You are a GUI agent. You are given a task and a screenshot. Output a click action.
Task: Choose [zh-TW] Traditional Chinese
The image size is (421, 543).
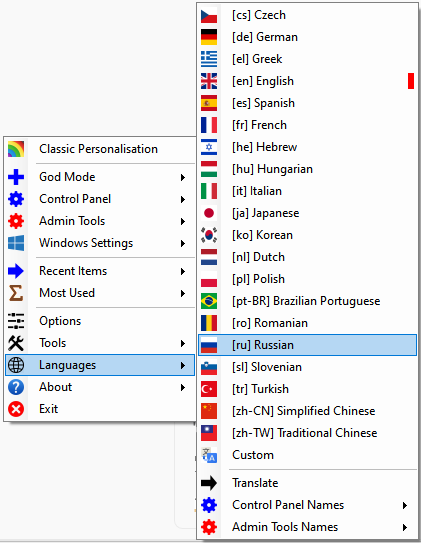coord(307,433)
